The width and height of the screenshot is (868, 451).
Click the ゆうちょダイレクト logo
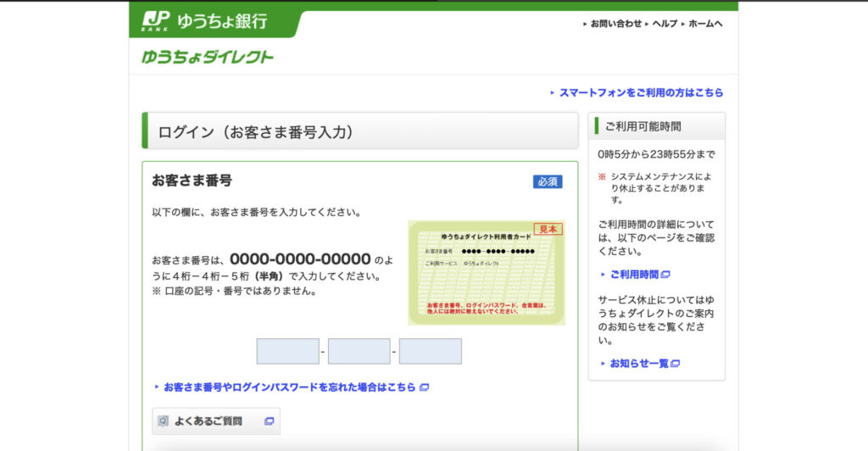coord(208,57)
